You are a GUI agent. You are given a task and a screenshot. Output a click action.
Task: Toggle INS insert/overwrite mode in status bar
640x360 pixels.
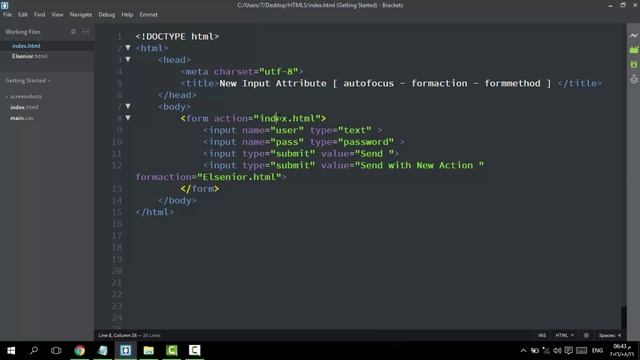542,335
